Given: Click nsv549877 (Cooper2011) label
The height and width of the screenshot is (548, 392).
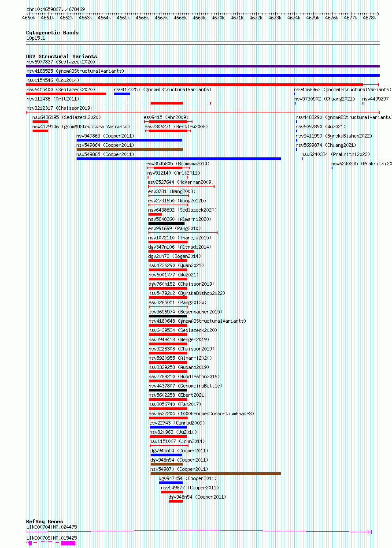Looking at the screenshot, I should [190, 488].
